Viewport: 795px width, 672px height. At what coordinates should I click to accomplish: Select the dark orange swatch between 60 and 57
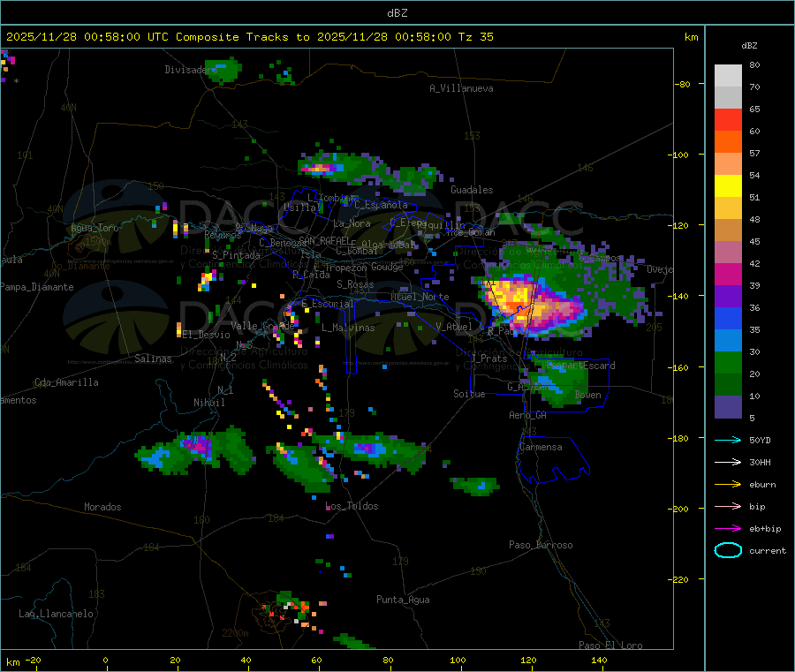[728, 142]
